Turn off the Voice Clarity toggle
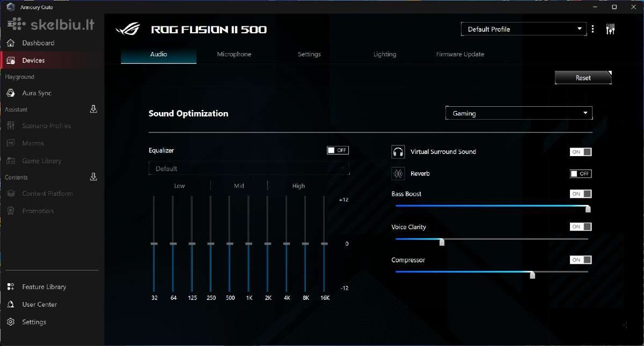Viewport: 644px width, 346px height. click(581, 227)
